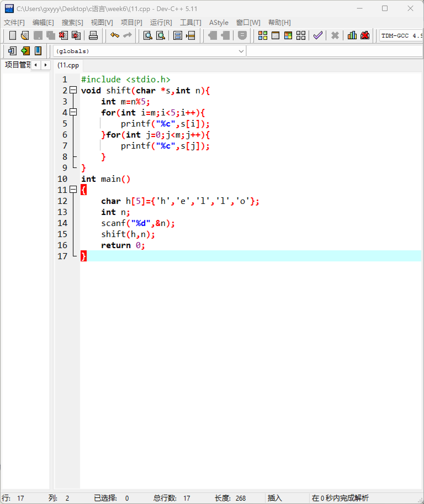The width and height of the screenshot is (424, 504).
Task: Select the 项目管理 side panel tab
Action: (17, 65)
